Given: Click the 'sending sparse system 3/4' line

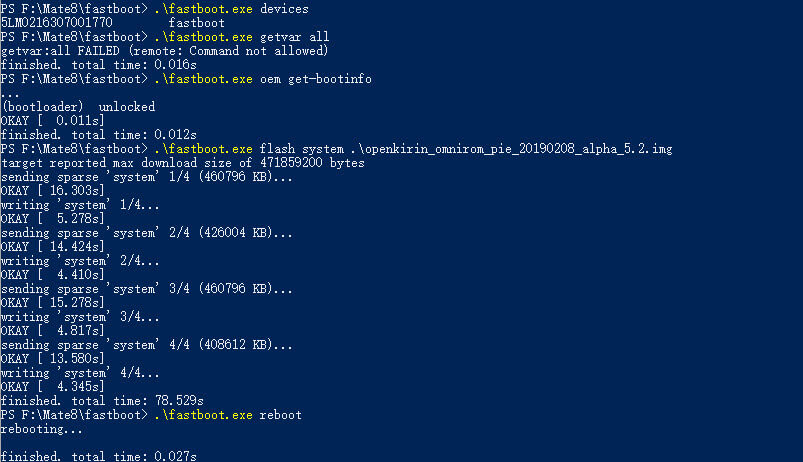Looking at the screenshot, I should tap(146, 288).
